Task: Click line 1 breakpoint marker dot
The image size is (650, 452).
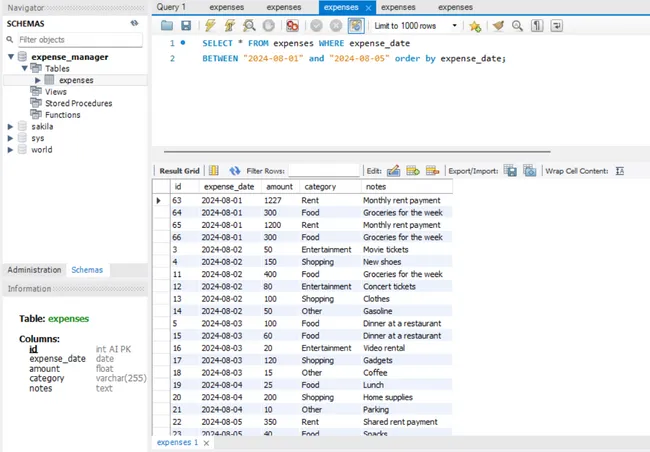Action: pos(183,42)
